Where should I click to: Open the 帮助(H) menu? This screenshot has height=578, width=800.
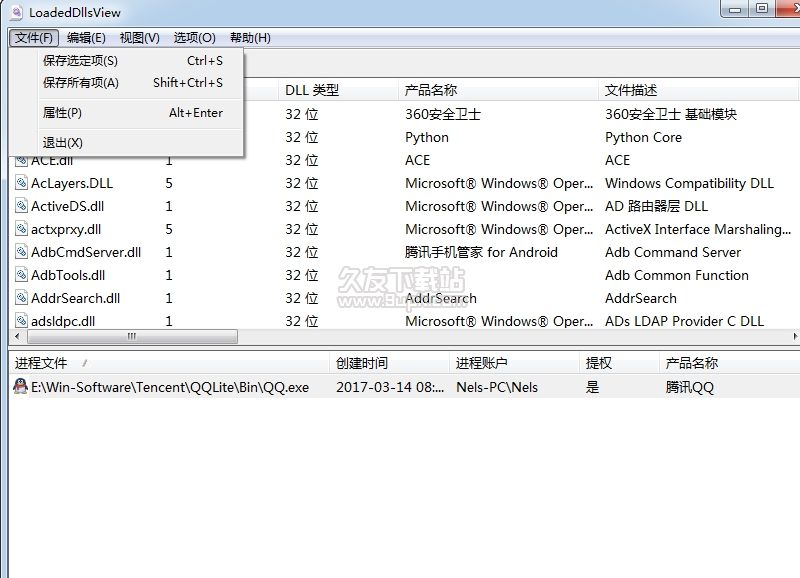pyautogui.click(x=250, y=38)
